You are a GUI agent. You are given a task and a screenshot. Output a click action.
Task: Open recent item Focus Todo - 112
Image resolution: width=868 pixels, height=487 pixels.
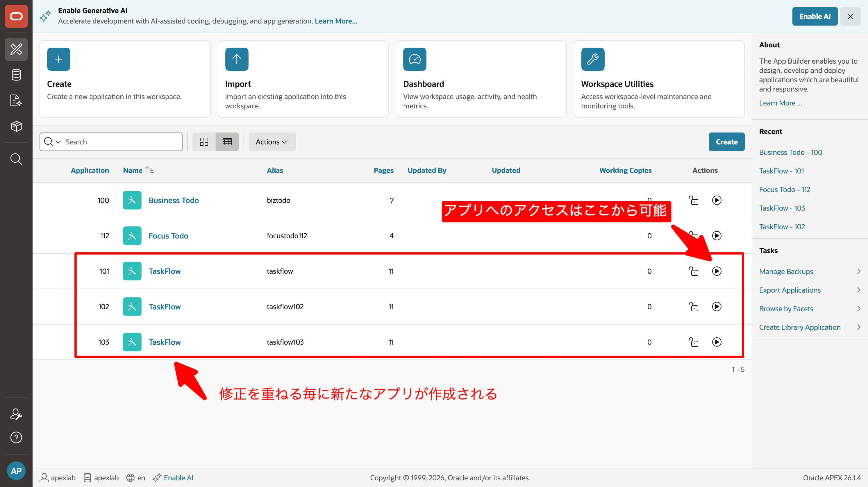tap(785, 190)
